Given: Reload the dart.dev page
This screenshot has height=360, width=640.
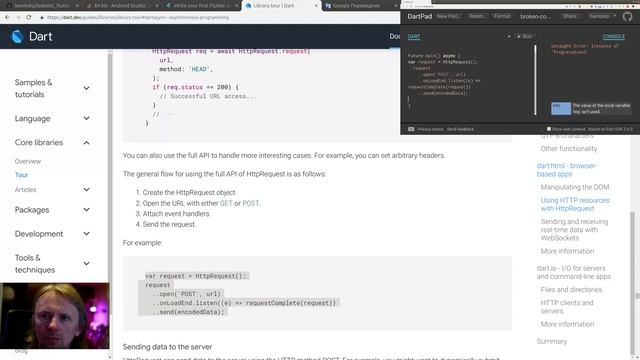Looking at the screenshot, I should point(29,18).
